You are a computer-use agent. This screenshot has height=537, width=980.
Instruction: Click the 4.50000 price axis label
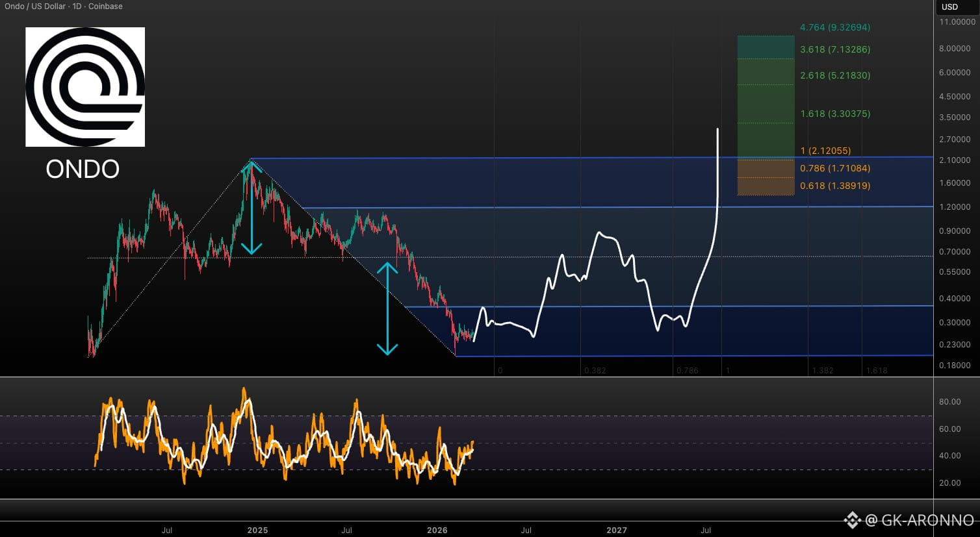pos(955,97)
